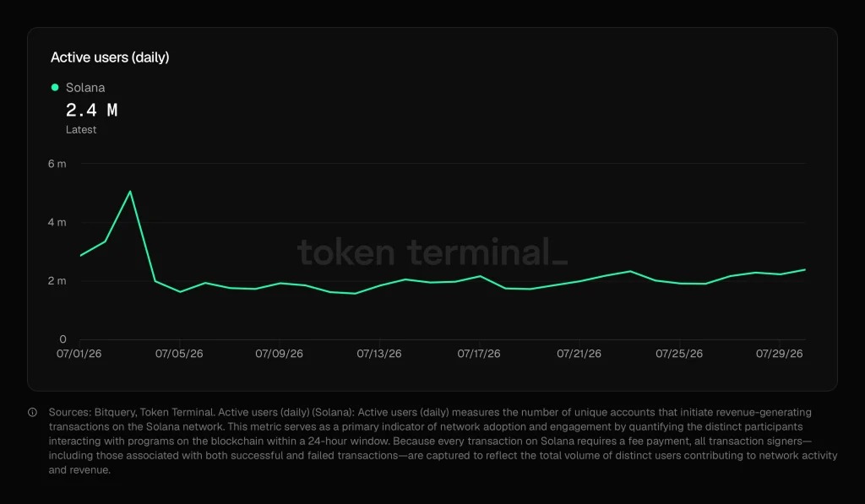Click the 2 m y-axis label
Screen dimensions: 865x504
[57, 280]
